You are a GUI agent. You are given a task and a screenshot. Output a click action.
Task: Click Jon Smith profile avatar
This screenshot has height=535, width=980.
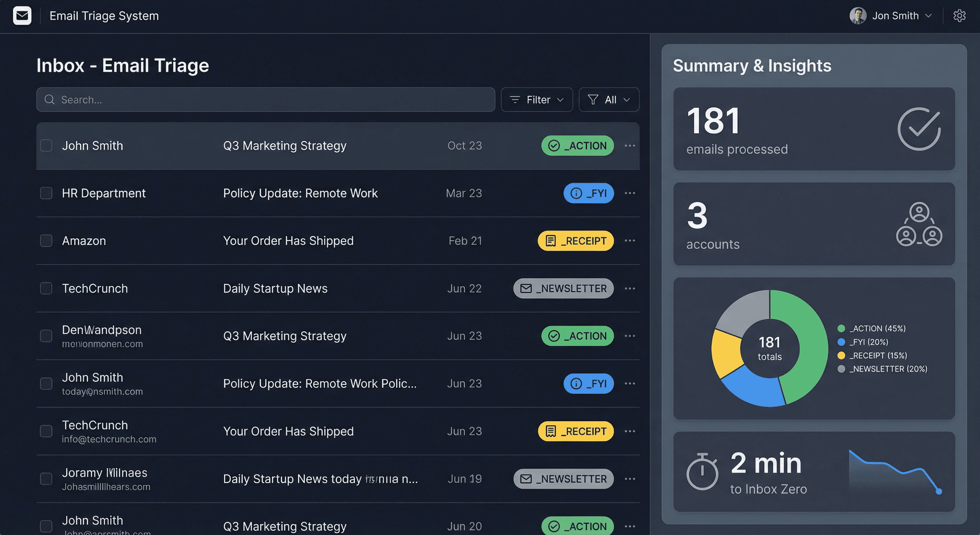[857, 16]
